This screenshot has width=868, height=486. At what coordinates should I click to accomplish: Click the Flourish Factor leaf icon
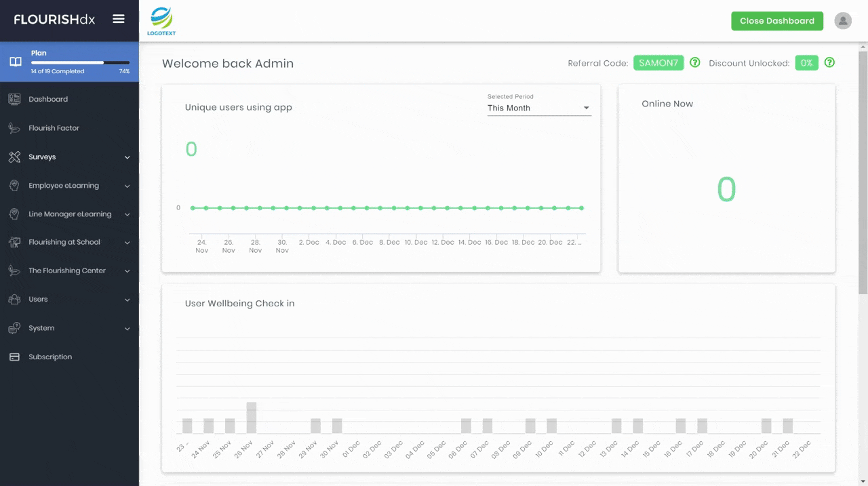[x=14, y=128]
